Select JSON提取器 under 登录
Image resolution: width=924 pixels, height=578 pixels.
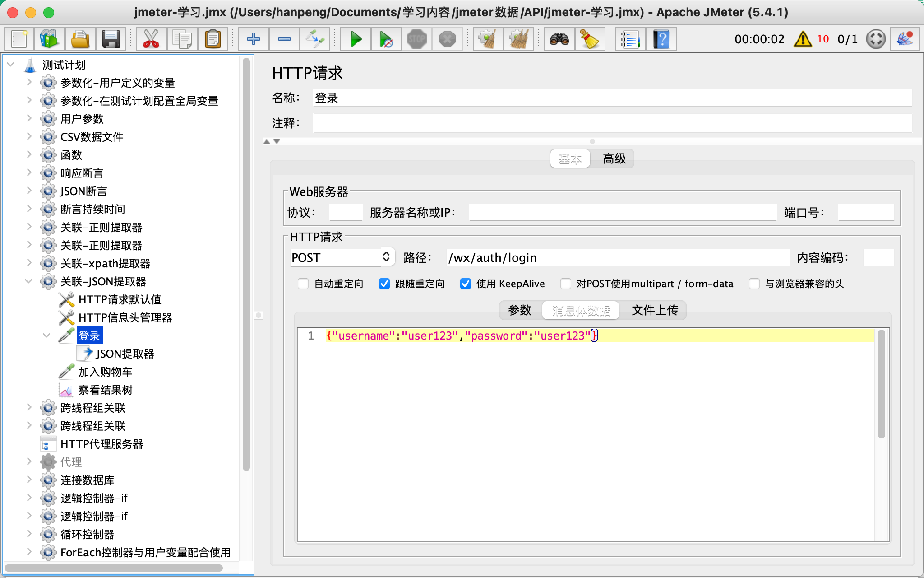125,354
